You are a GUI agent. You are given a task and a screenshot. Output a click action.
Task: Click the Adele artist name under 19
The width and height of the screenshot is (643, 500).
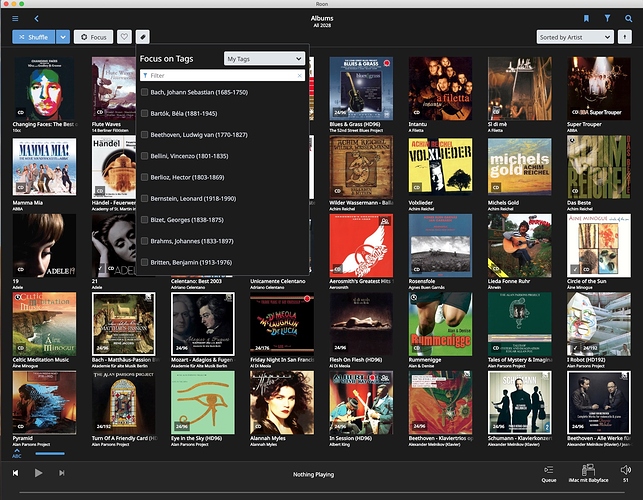pyautogui.click(x=18, y=287)
